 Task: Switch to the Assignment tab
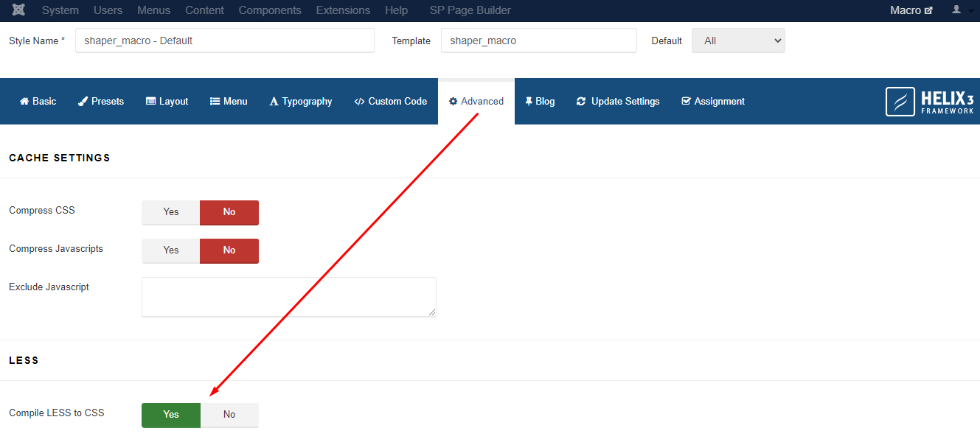click(x=713, y=102)
